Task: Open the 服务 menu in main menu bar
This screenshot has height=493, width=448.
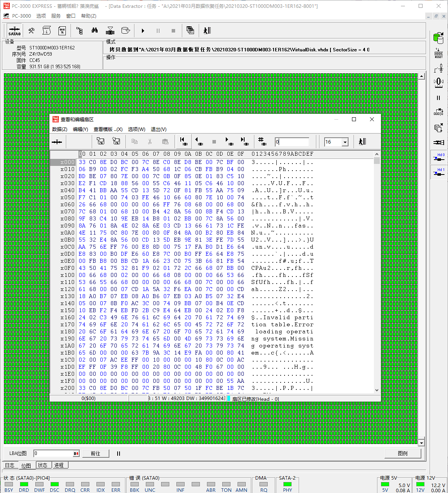Action: 56,16
